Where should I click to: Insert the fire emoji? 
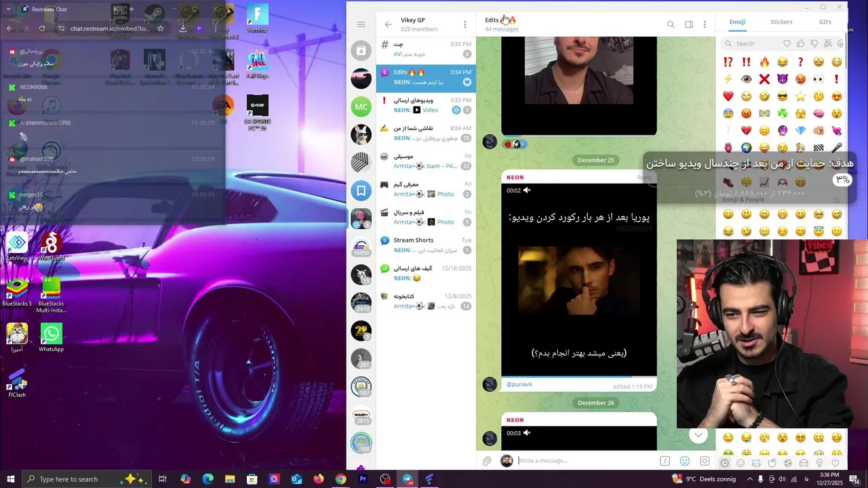coord(764,62)
